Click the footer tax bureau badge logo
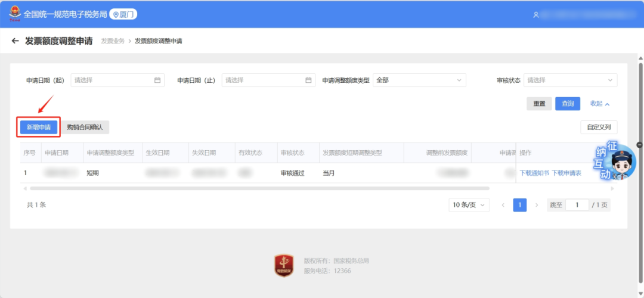Viewport: 644px width, 298px height. [x=284, y=265]
